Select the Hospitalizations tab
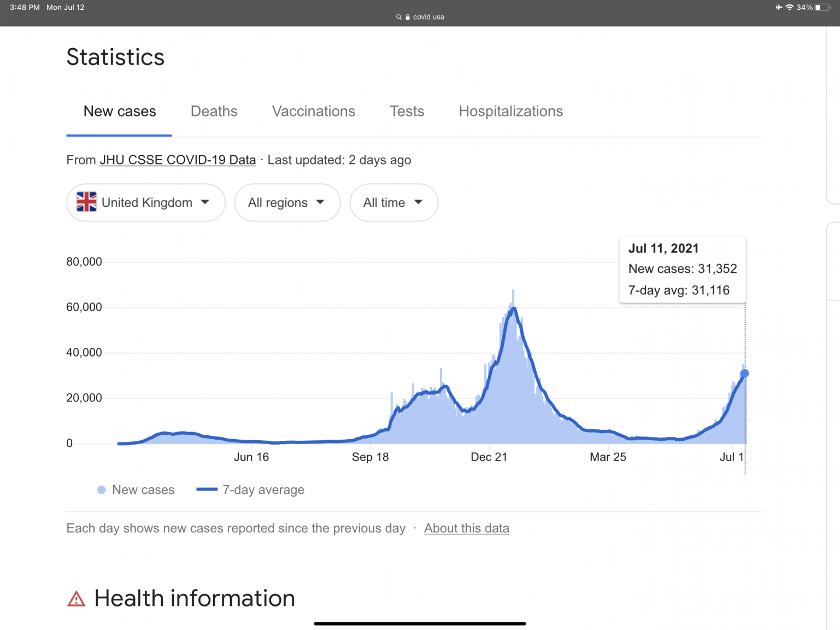The width and height of the screenshot is (840, 630). (x=510, y=112)
